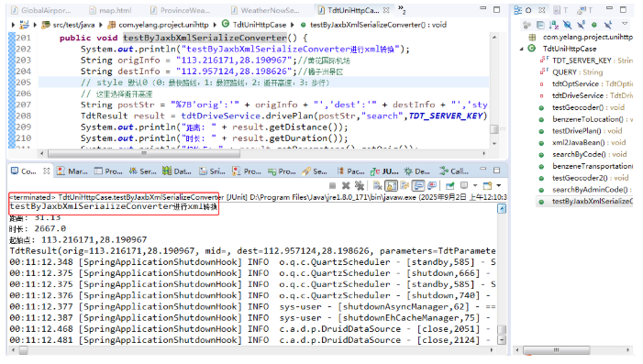Screen dimensions: 643x364
Task: Remove launch with the X icon
Action: coord(346,186)
